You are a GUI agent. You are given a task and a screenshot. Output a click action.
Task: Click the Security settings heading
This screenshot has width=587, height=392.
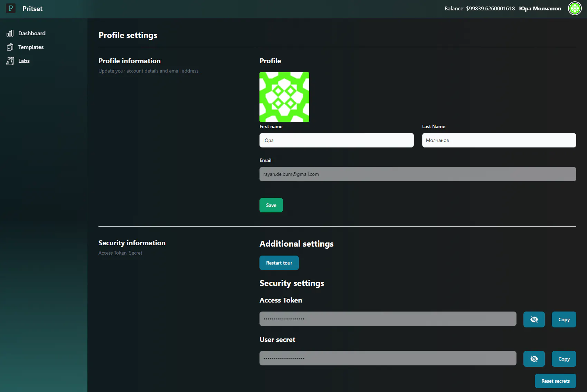[x=292, y=283]
